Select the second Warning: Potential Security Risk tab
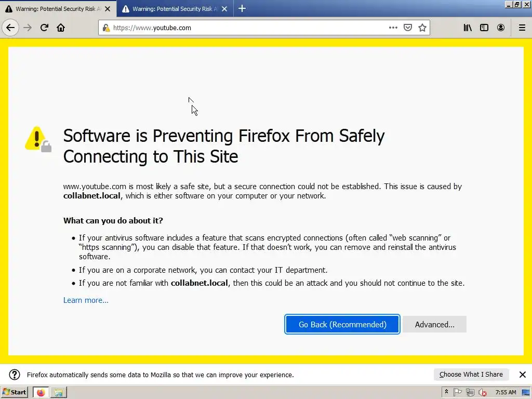Viewport: 532px width, 399px height. point(175,9)
